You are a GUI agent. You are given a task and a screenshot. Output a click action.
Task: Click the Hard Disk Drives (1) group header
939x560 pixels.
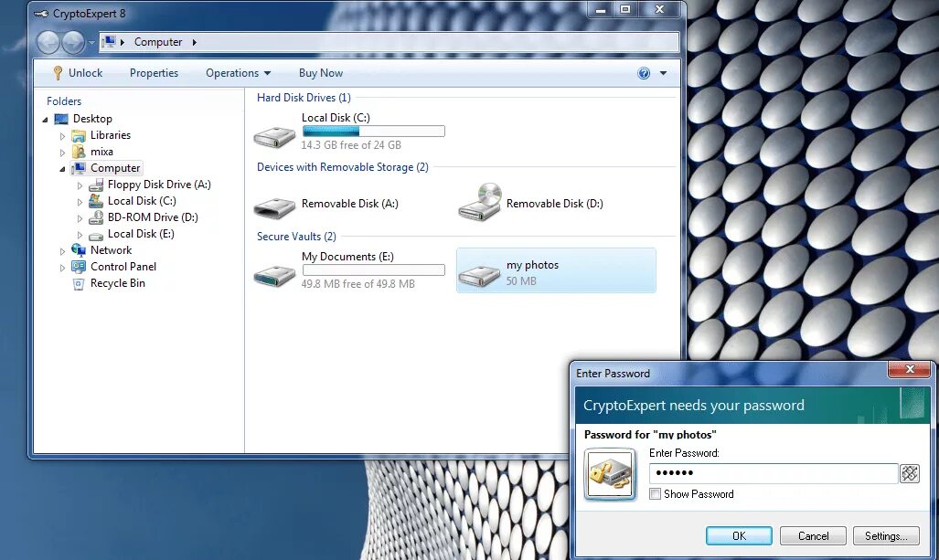[x=304, y=98]
